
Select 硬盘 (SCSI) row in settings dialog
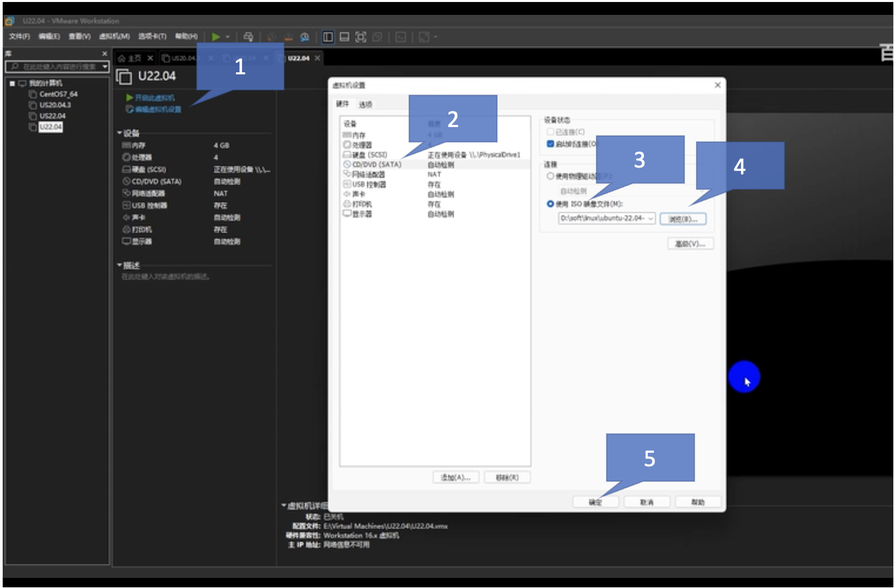tap(435, 155)
